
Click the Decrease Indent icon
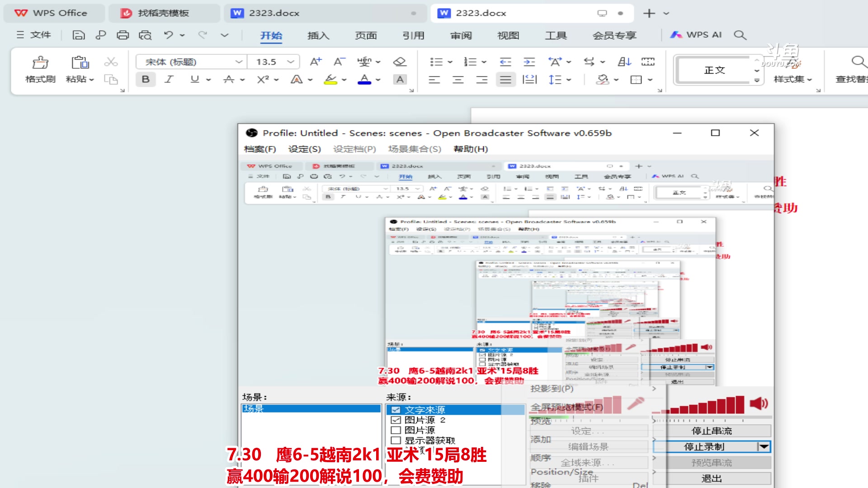coord(505,62)
